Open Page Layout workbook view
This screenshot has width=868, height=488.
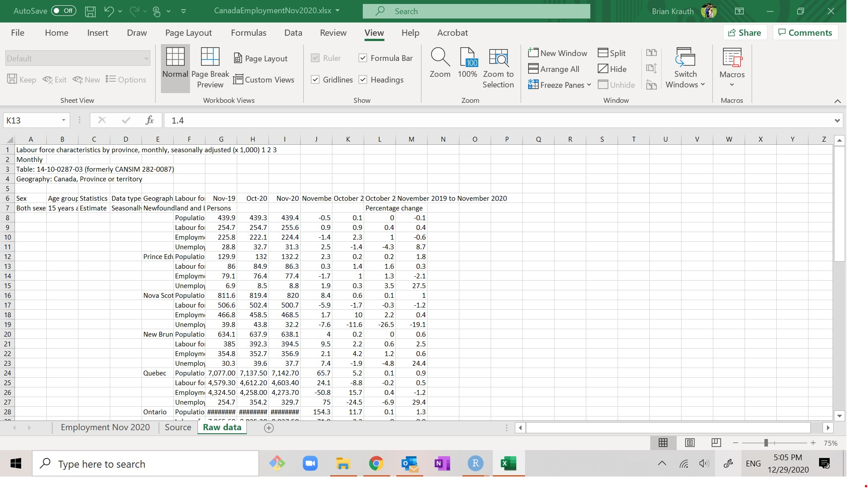coord(261,58)
